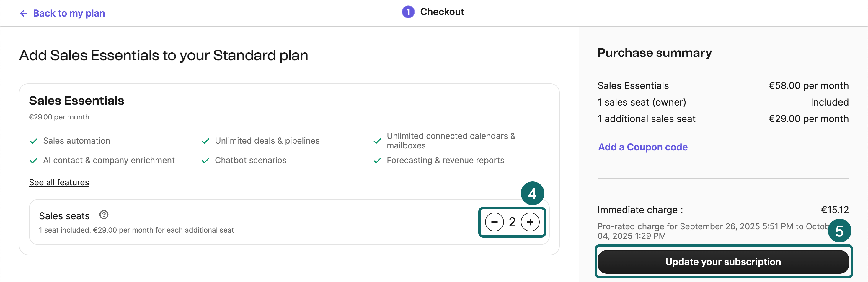Image resolution: width=868 pixels, height=282 pixels.
Task: Open the See all features link
Action: pyautogui.click(x=59, y=182)
